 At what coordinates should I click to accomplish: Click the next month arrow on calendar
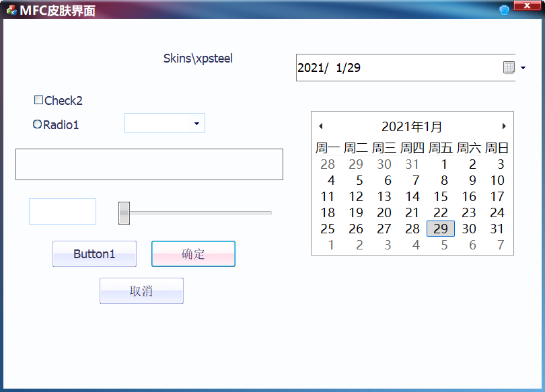pos(504,126)
